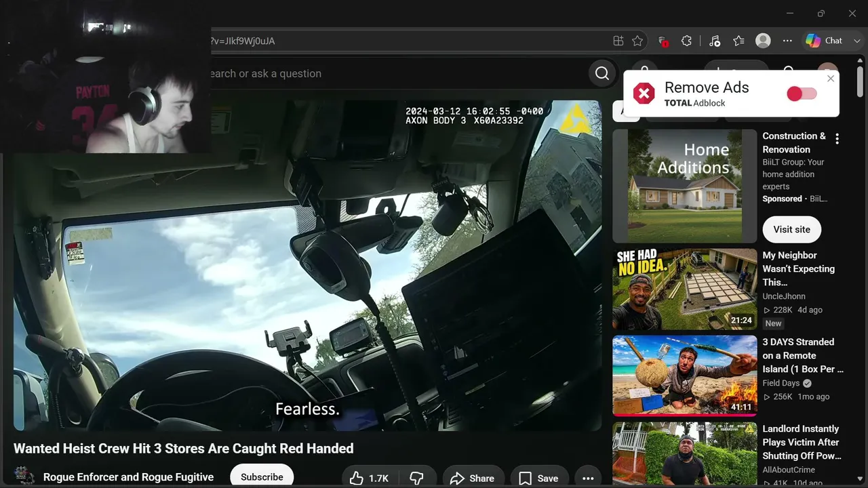Click the 'New' badge under UncleJhonn video

773,323
